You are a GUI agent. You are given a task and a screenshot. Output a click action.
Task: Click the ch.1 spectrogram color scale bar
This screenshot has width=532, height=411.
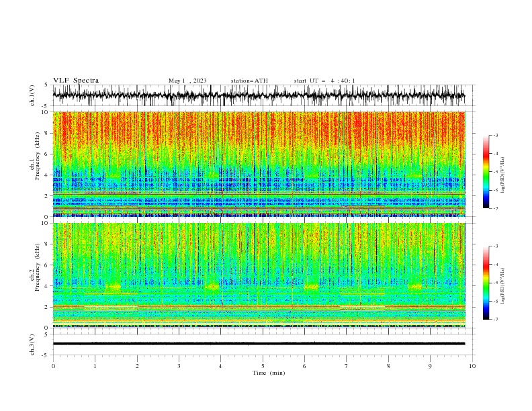[486, 172]
